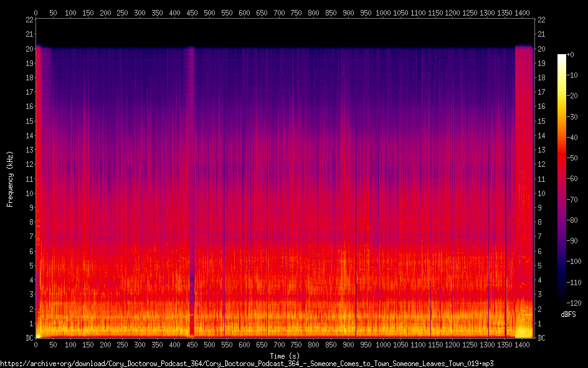The height and width of the screenshot is (368, 588).
Task: Click the "-80" color scale label
Action: [572, 220]
